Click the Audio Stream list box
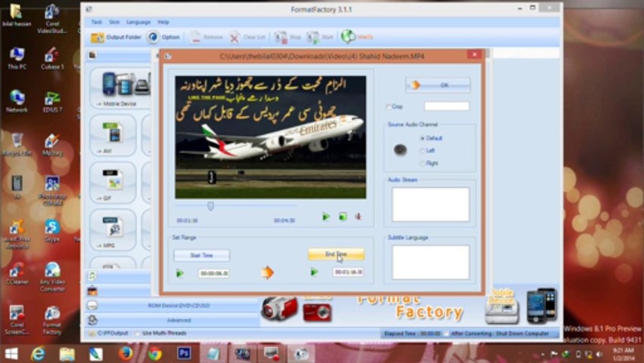The image size is (644, 363). click(431, 204)
